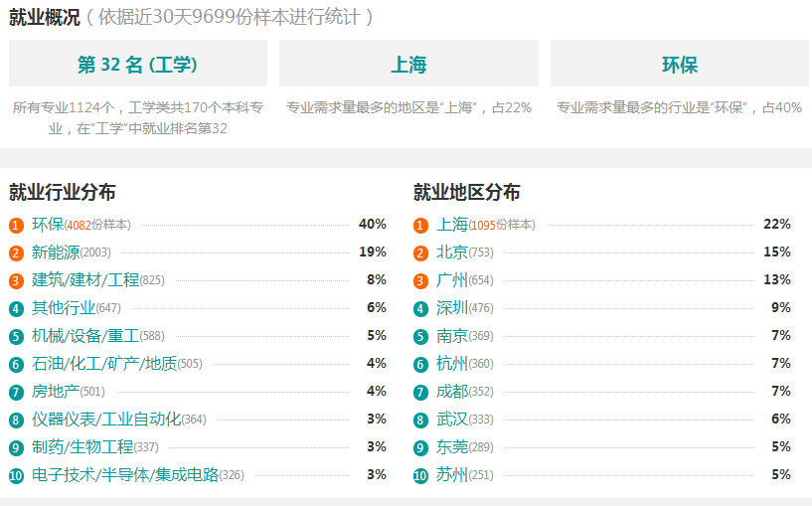Click the 就业概况 heading
The width and height of the screenshot is (812, 506).
pos(45,18)
